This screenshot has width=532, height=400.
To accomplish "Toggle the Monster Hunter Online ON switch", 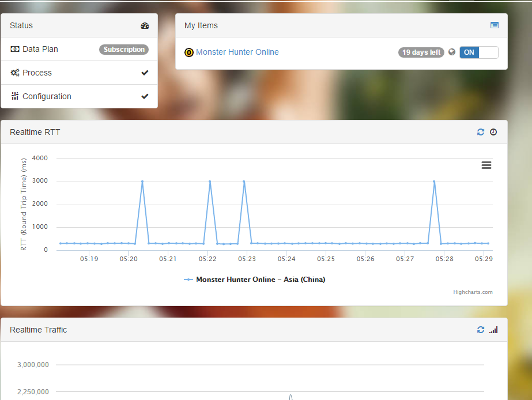I will [x=479, y=52].
